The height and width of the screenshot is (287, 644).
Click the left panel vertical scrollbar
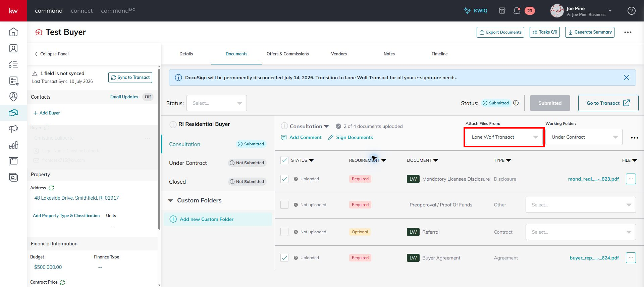tap(159, 149)
